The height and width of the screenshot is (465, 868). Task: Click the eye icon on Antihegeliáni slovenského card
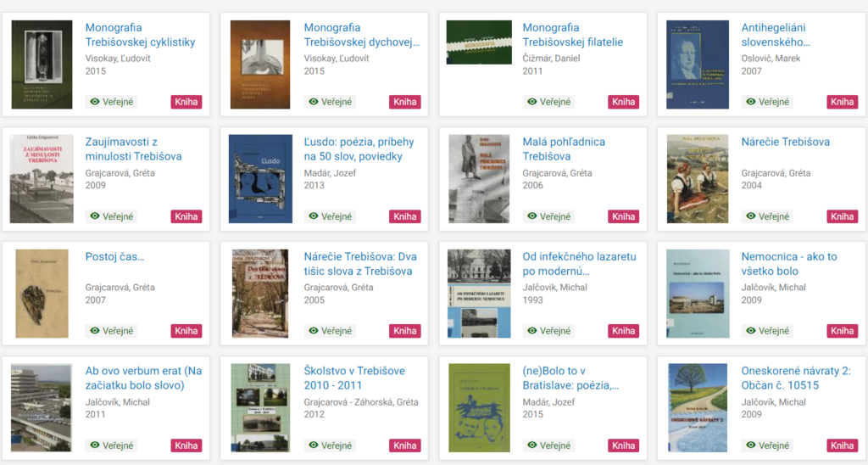pos(751,102)
